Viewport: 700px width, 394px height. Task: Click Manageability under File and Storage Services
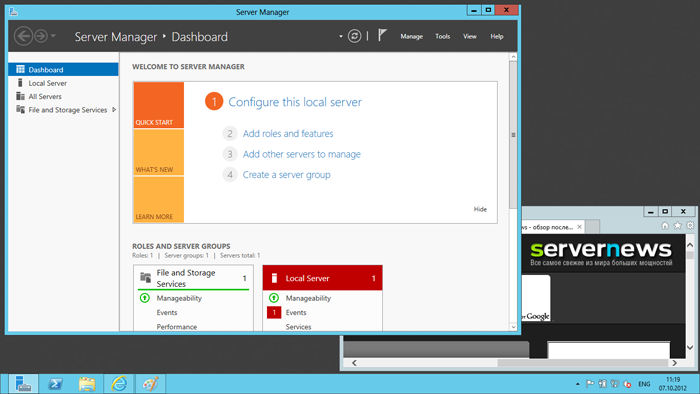[x=179, y=298]
